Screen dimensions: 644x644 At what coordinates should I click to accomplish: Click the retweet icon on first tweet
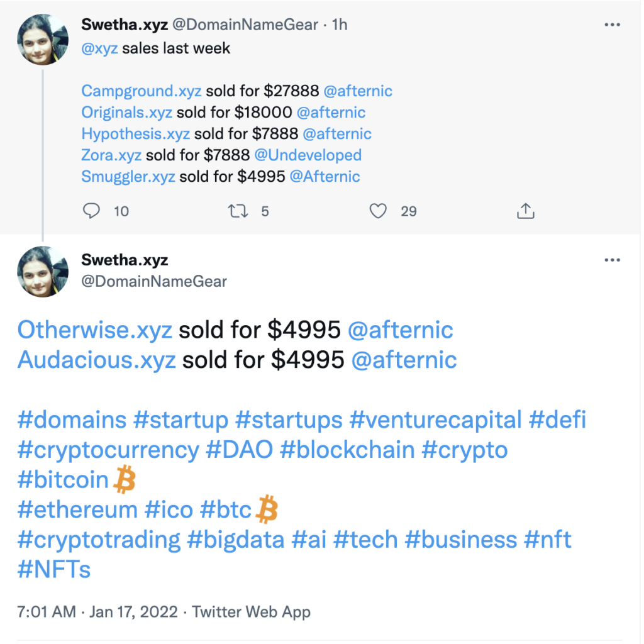(x=238, y=211)
